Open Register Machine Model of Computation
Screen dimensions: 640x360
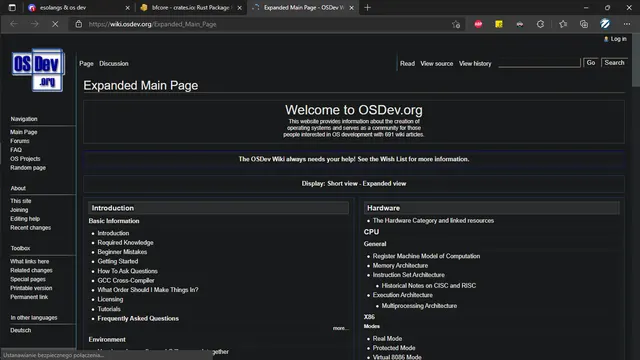[x=426, y=256]
